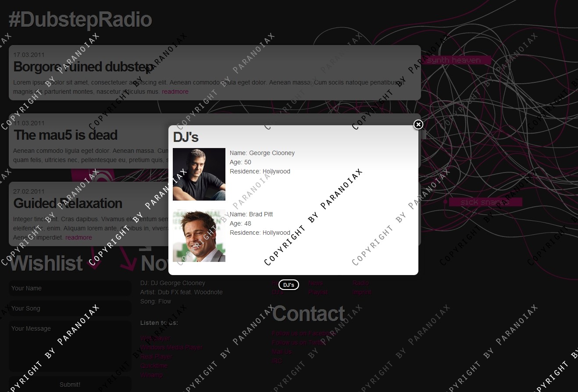The width and height of the screenshot is (578, 392).
Task: Click 'Follow us on Facebook'
Action: [303, 333]
